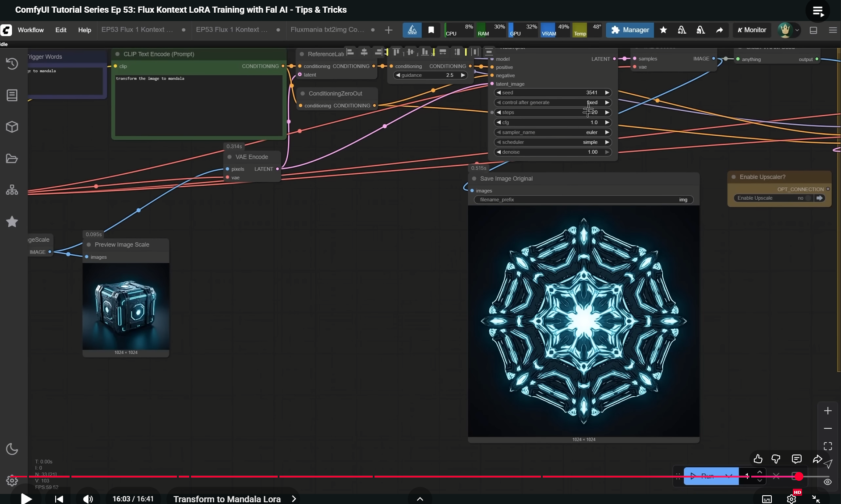Open the Workflow menu
The height and width of the screenshot is (504, 841).
tap(31, 30)
